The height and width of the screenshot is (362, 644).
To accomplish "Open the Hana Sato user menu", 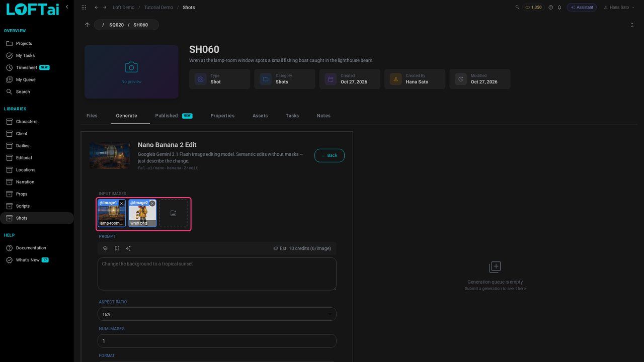I will click(619, 8).
